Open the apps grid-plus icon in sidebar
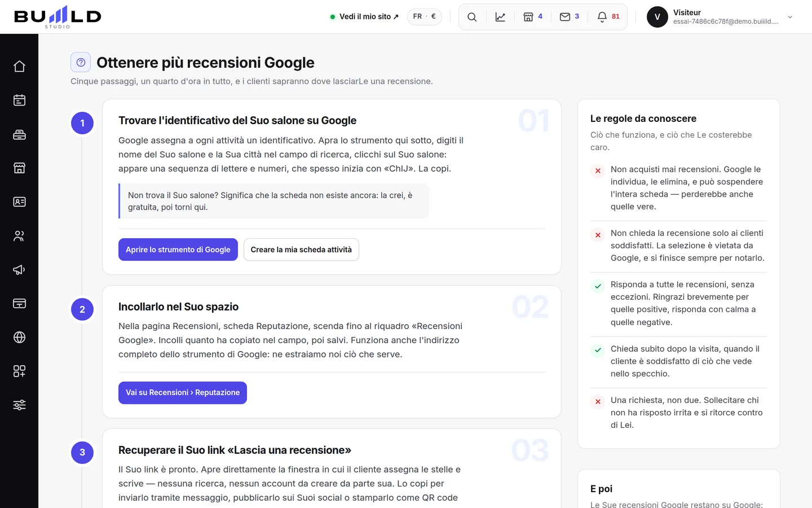 click(x=19, y=371)
